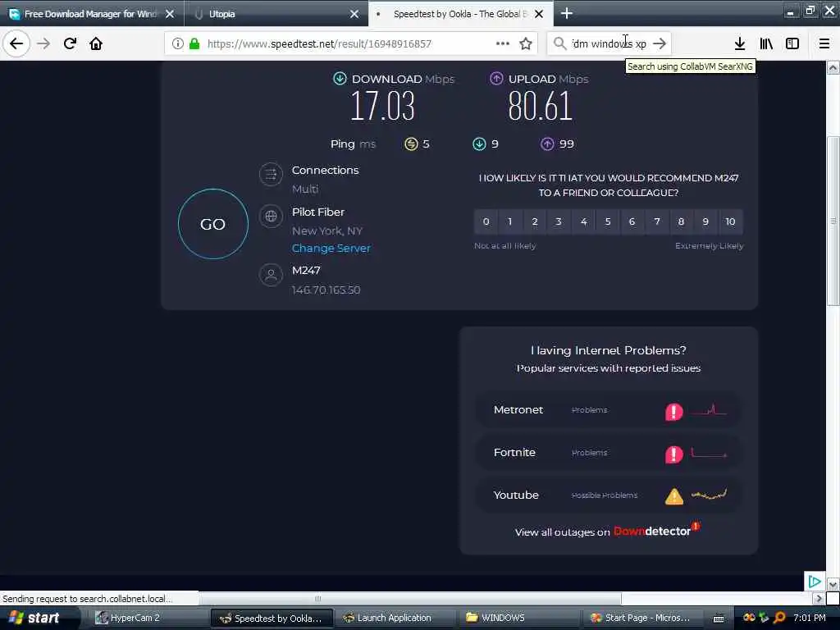Click the Change Server link

[x=331, y=248]
